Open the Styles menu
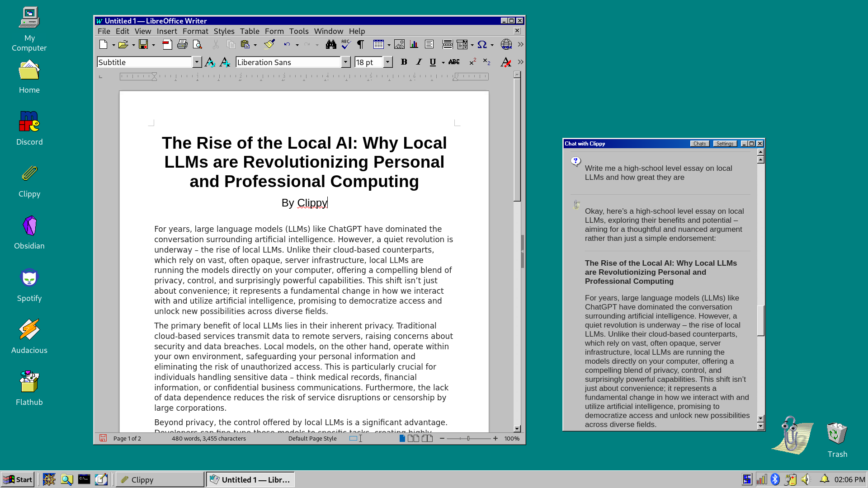The image size is (868, 488). pyautogui.click(x=224, y=31)
